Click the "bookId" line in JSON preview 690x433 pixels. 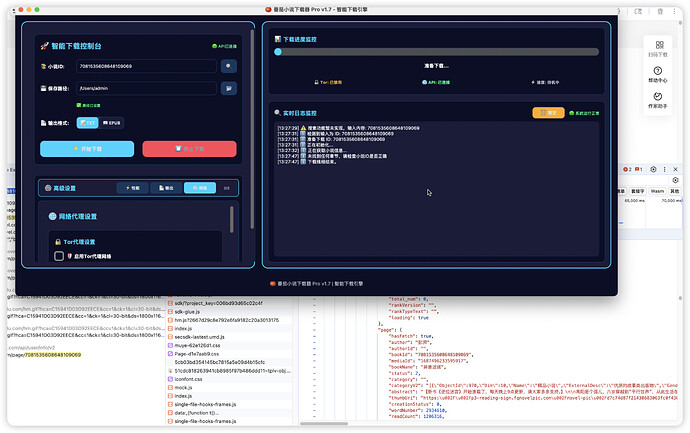tap(430, 354)
